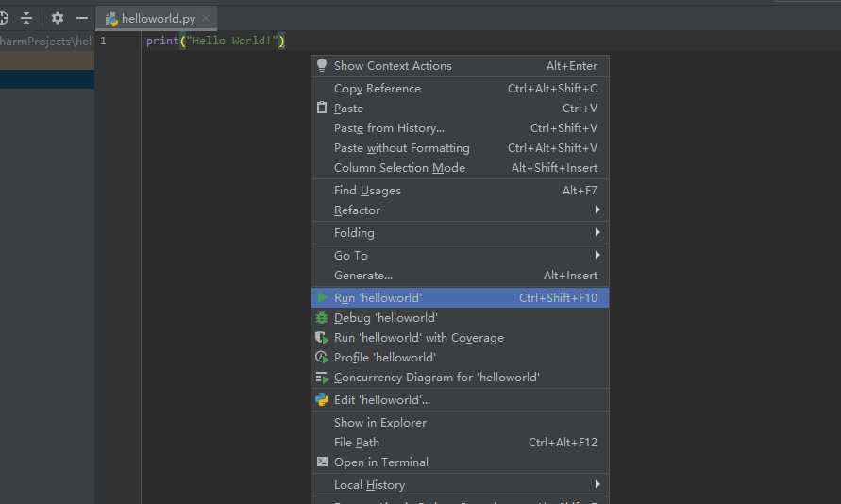Click line number 1 in the gutter
Viewport: 841px width, 504px height.
pos(103,41)
